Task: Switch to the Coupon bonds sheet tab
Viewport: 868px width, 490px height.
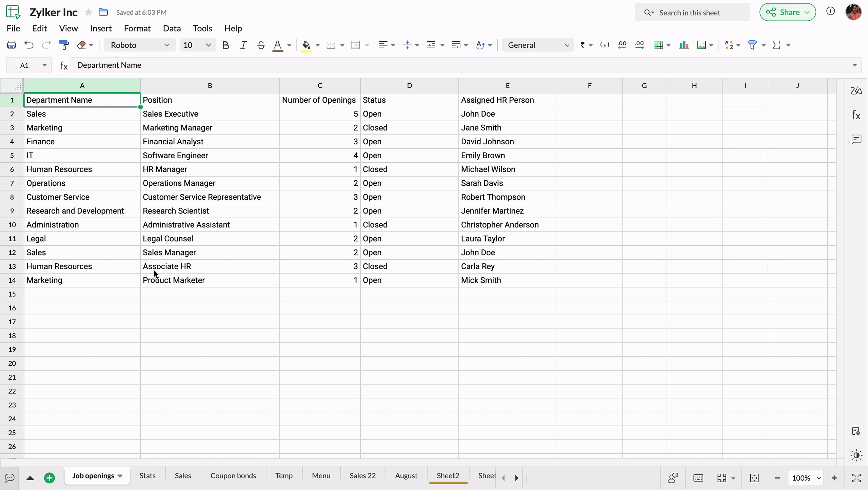Action: [x=233, y=476]
